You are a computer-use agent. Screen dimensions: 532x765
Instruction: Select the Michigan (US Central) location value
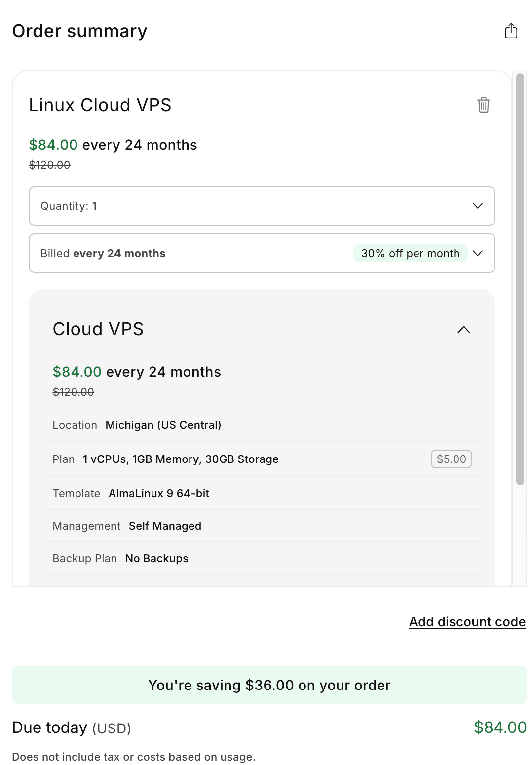[163, 425]
